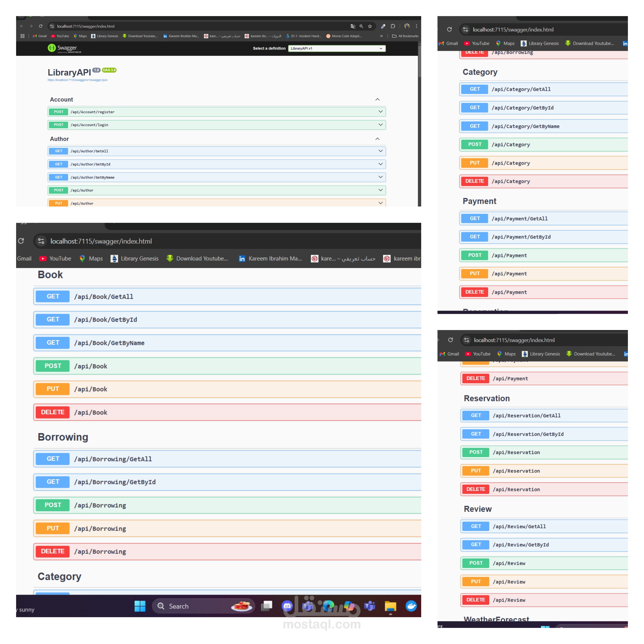Open the apps grid icon in bookmarks bar
Screen dimensions: 644x644
tap(22, 36)
